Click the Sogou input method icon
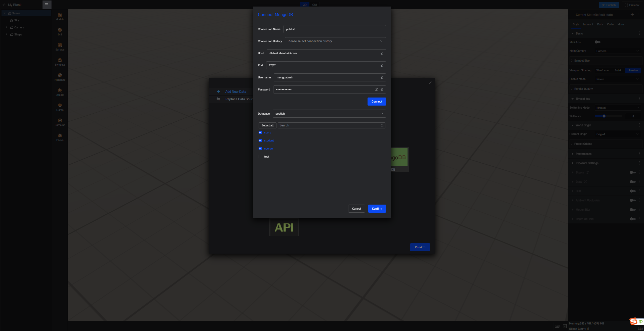 633,321
